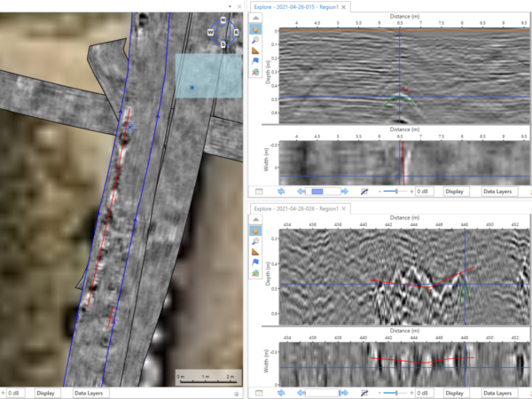Viewport: 532px width, 399px height.
Task: Select the blue flag marker tool in top panel
Action: [x=255, y=61]
